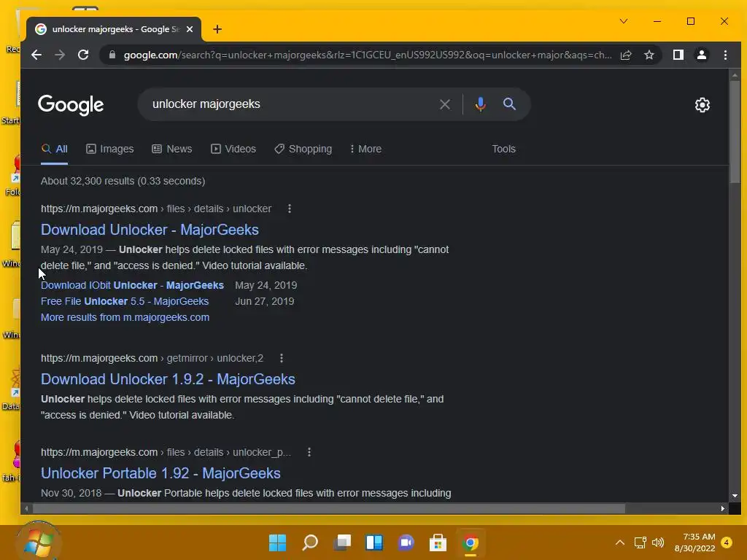Open Widgets from the taskbar
The image size is (747, 560).
click(x=374, y=542)
